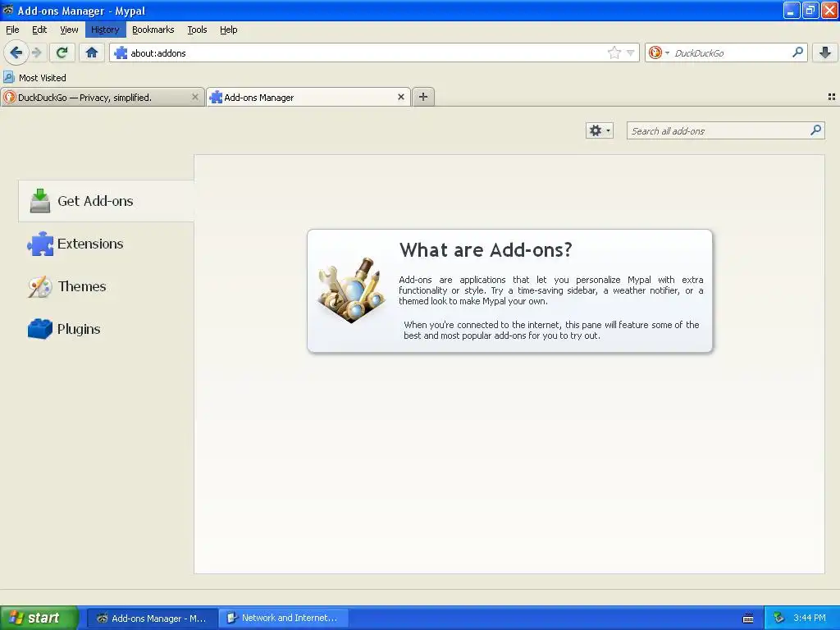Image resolution: width=840 pixels, height=630 pixels.
Task: Open the Most Visited bookmarks folder
Action: click(34, 78)
